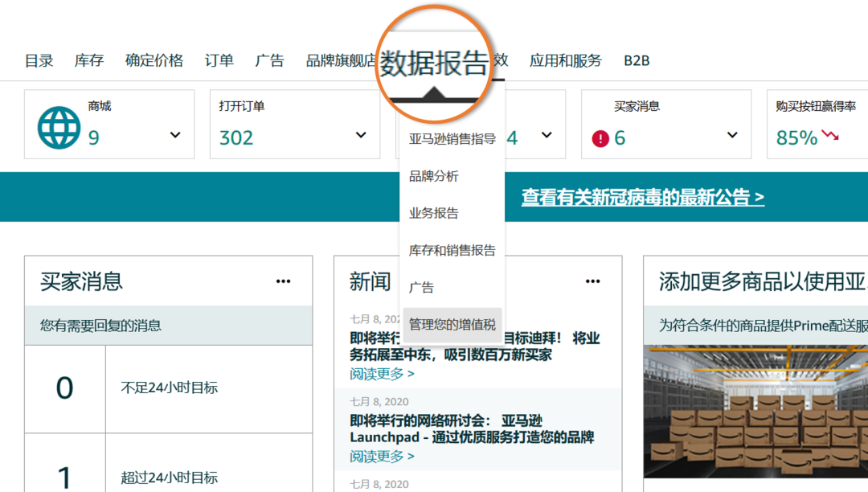Expand the 商城 dropdown chevron
Viewport: 868px width, 492px height.
click(x=175, y=135)
